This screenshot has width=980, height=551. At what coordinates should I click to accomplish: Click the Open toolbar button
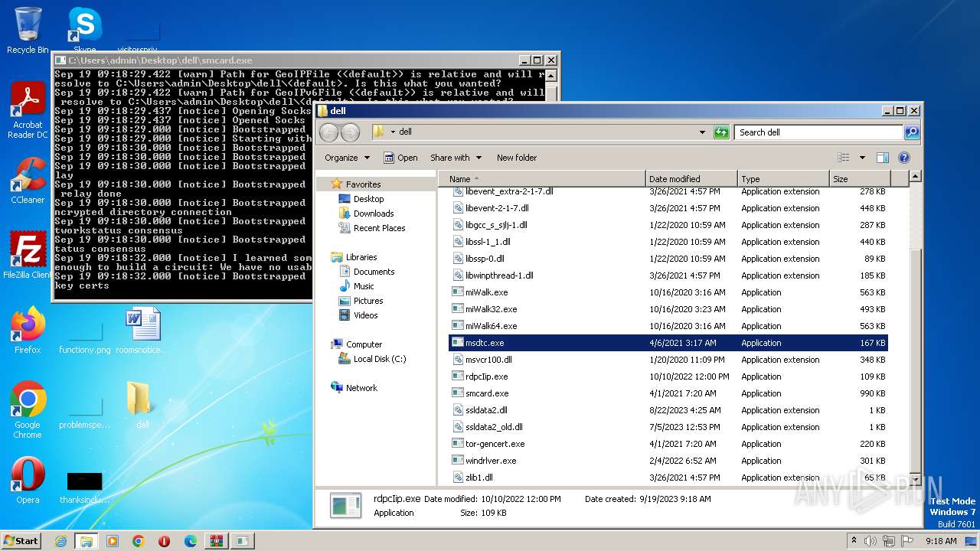point(400,158)
